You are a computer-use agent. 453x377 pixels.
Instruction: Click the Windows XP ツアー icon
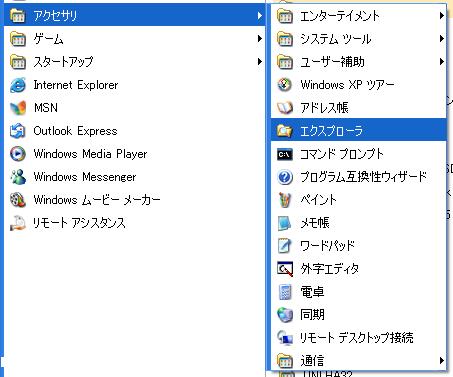coord(285,85)
